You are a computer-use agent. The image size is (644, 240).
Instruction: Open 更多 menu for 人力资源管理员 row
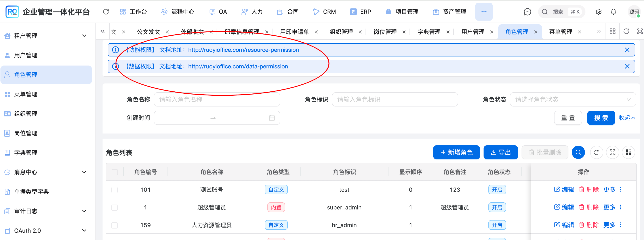[x=609, y=225]
